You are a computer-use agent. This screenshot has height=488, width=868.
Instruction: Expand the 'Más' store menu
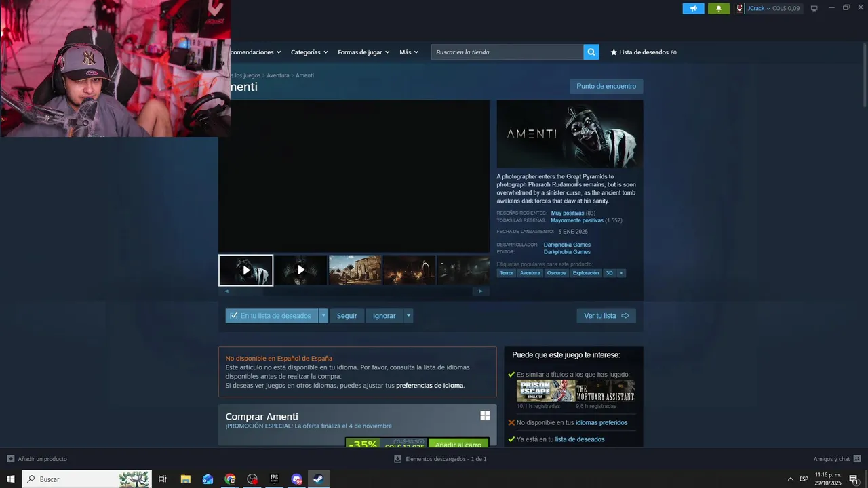coord(409,52)
